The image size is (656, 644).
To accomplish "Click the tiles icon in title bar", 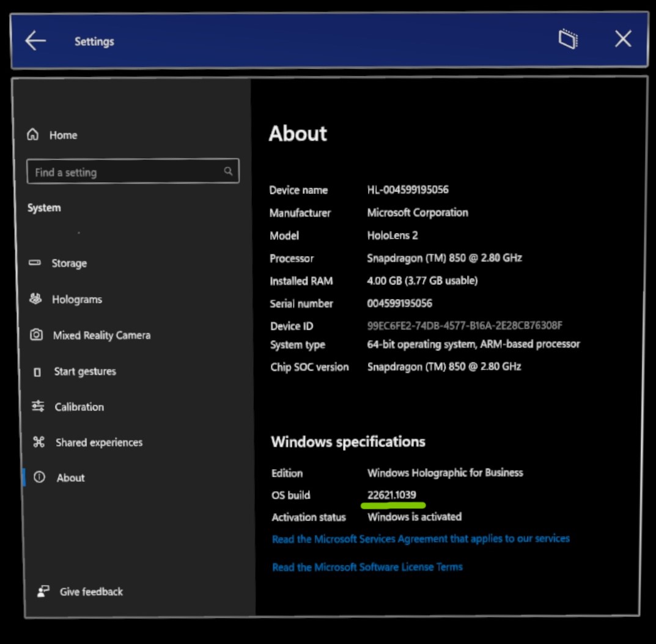I will [567, 39].
